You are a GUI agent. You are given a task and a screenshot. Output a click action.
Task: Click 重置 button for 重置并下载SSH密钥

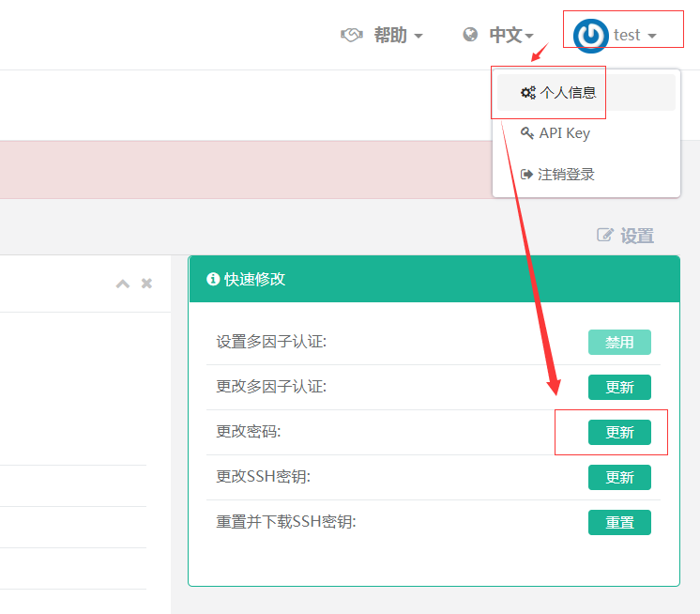pyautogui.click(x=619, y=522)
